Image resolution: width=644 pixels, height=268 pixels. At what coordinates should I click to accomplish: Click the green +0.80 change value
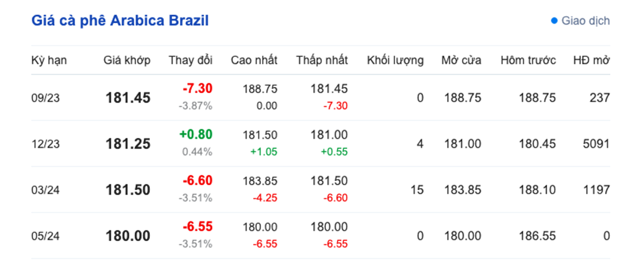(196, 134)
